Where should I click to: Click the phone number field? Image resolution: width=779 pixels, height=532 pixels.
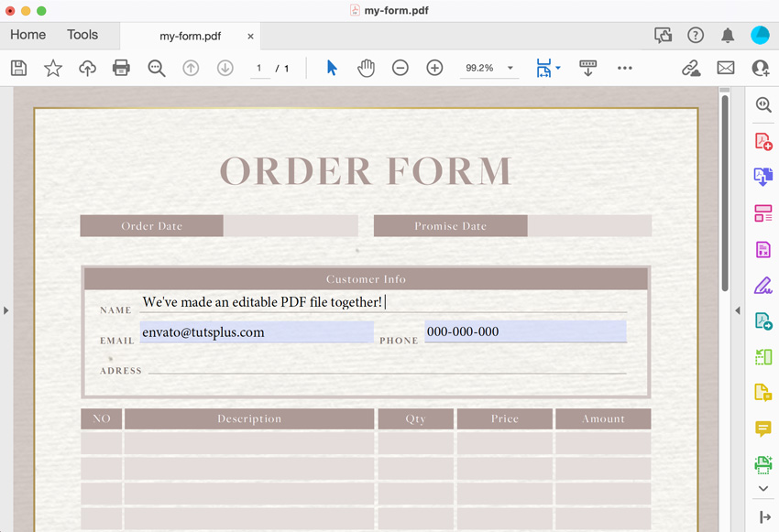tap(523, 331)
